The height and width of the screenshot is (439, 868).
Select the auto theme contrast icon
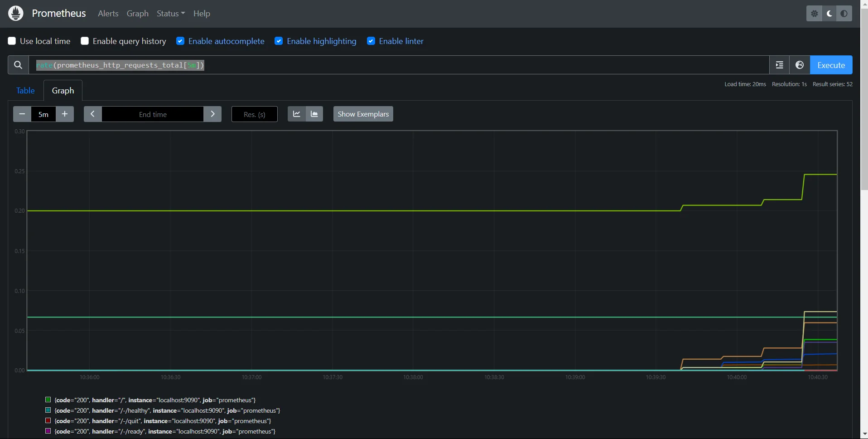pyautogui.click(x=844, y=13)
